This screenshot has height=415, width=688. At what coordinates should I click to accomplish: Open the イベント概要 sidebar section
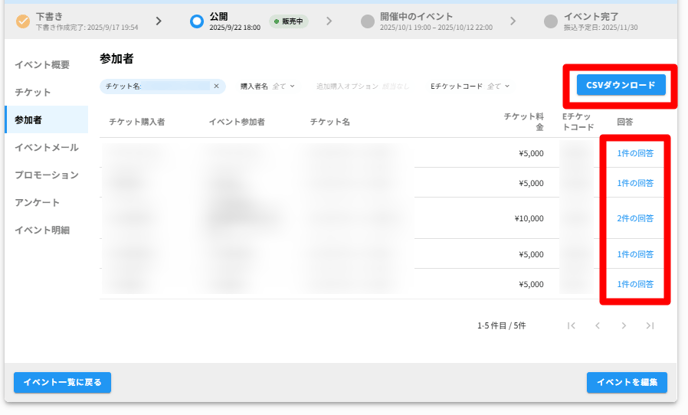click(42, 65)
